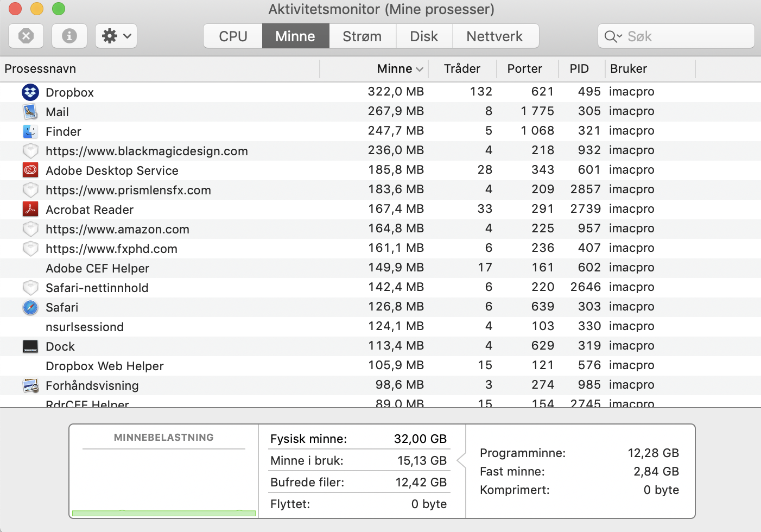Switch to the Nettverk tab
Viewport: 761px width, 532px height.
pos(494,36)
